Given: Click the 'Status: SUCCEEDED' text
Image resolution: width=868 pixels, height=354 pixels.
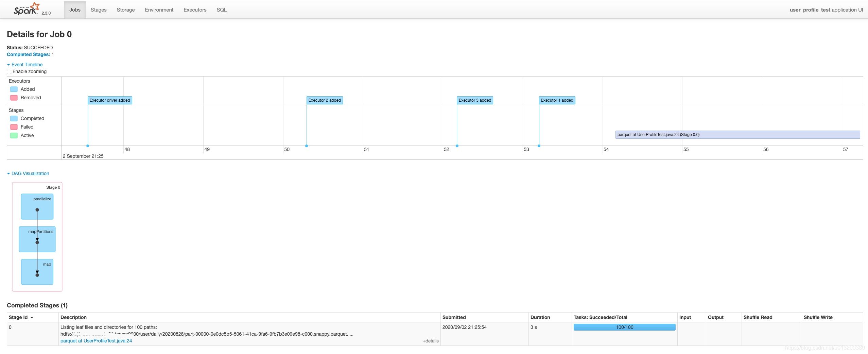Looking at the screenshot, I should coord(30,48).
